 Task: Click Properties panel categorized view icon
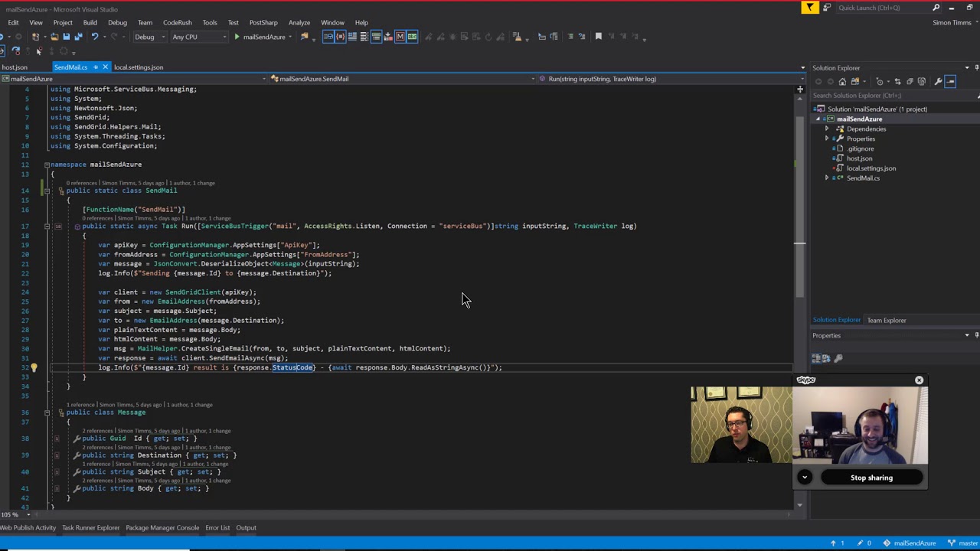(x=816, y=358)
